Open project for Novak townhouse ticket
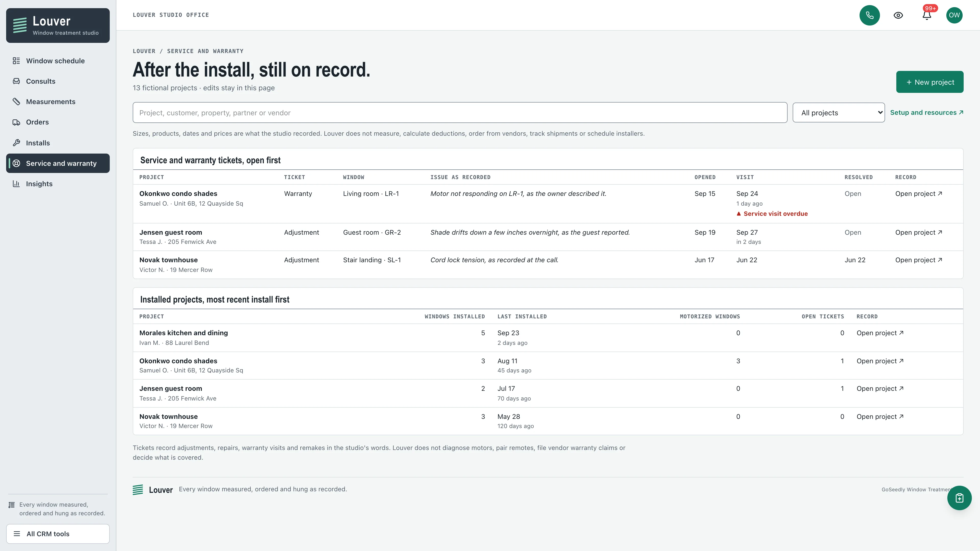The height and width of the screenshot is (551, 980). coord(919,260)
